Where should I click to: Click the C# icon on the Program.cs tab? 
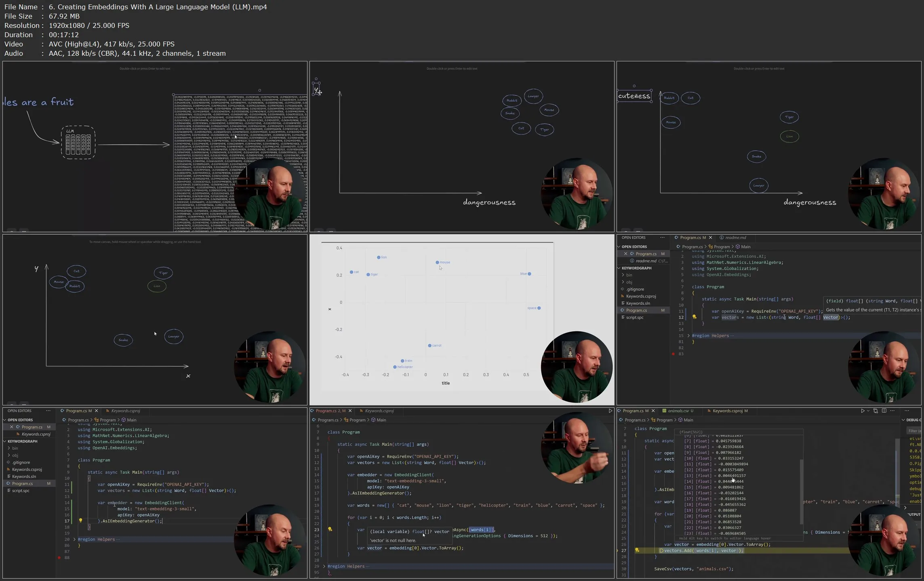pos(676,237)
